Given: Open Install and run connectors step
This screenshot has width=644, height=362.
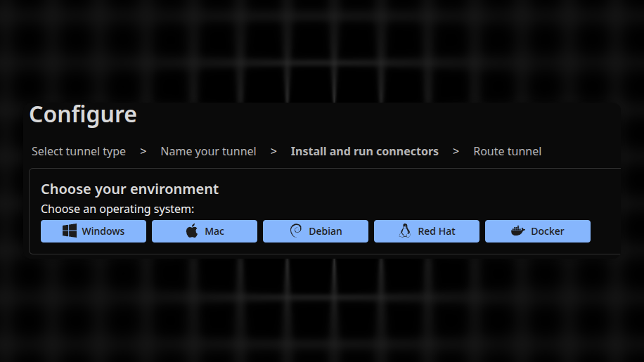Looking at the screenshot, I should click(x=365, y=151).
